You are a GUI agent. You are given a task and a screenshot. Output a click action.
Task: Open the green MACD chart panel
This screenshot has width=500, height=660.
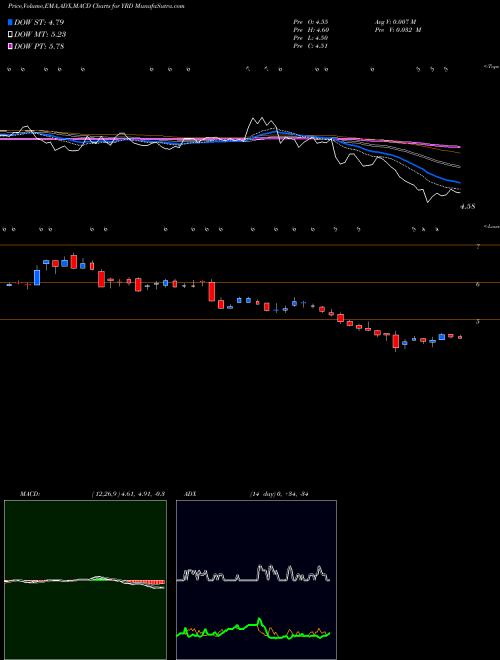tap(85, 580)
